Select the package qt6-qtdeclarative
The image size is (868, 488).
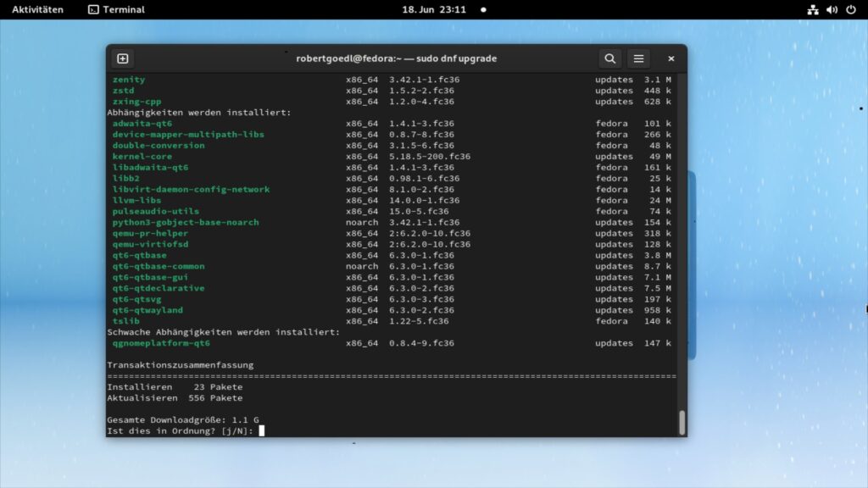[159, 288]
